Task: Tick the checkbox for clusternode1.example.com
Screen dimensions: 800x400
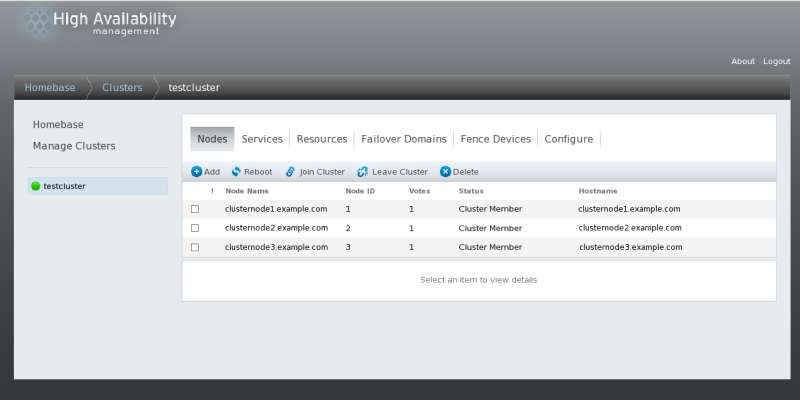Action: coord(195,209)
